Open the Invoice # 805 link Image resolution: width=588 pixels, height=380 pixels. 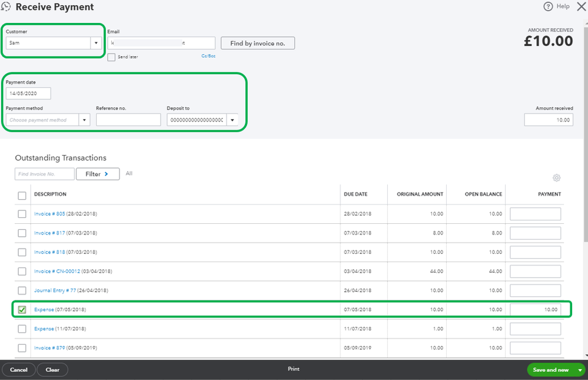49,214
